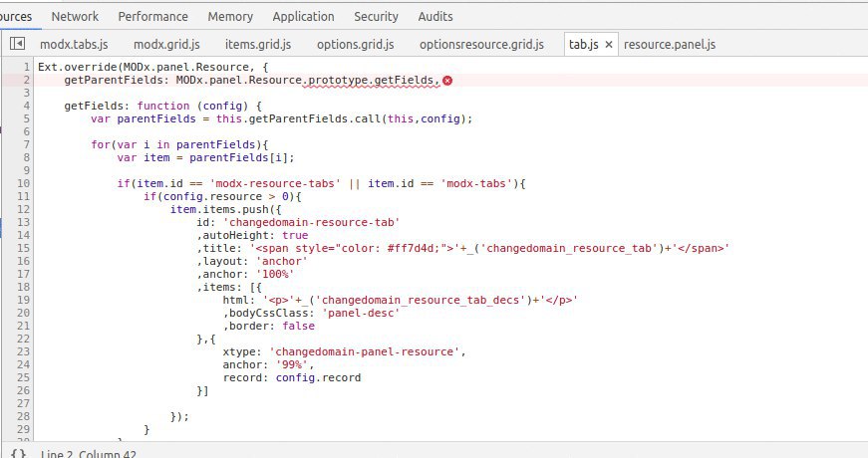Click the '#ff7d4d' color value text
This screenshot has width=868, height=458.
pos(410,248)
